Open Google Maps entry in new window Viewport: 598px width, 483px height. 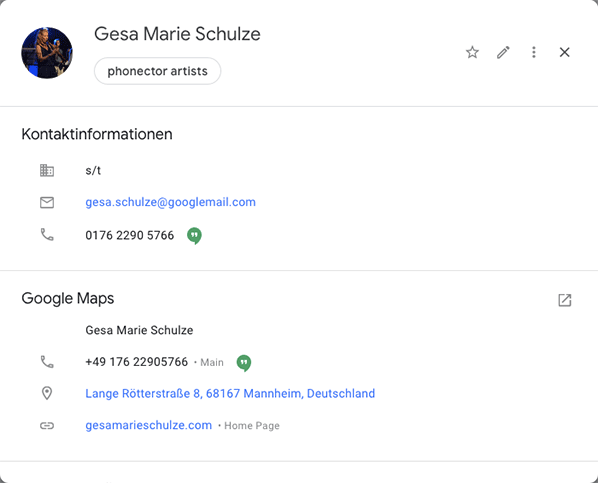564,300
